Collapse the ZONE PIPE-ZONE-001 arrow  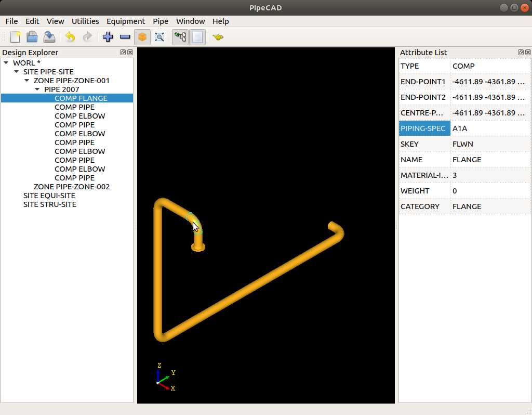click(27, 81)
